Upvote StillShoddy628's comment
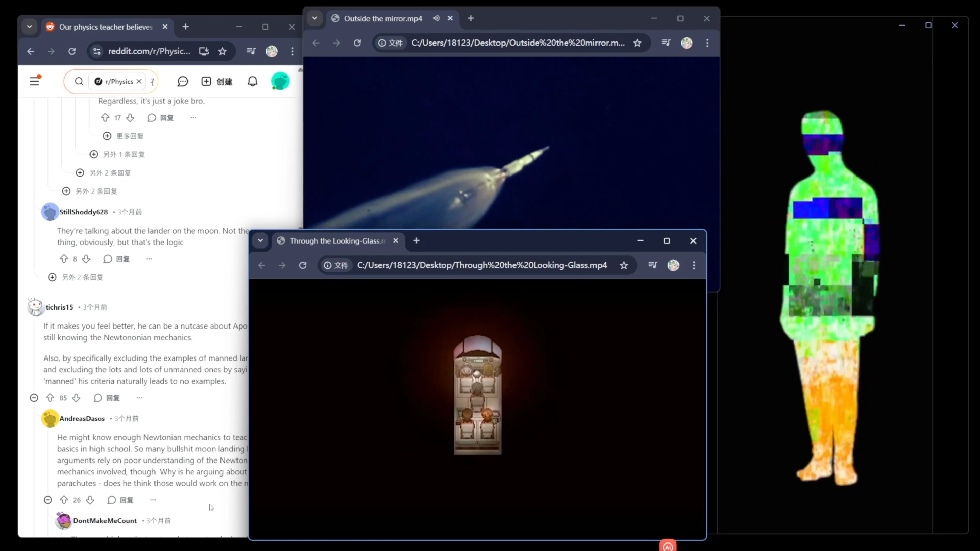Screen dimensions: 980x551 tap(64, 259)
